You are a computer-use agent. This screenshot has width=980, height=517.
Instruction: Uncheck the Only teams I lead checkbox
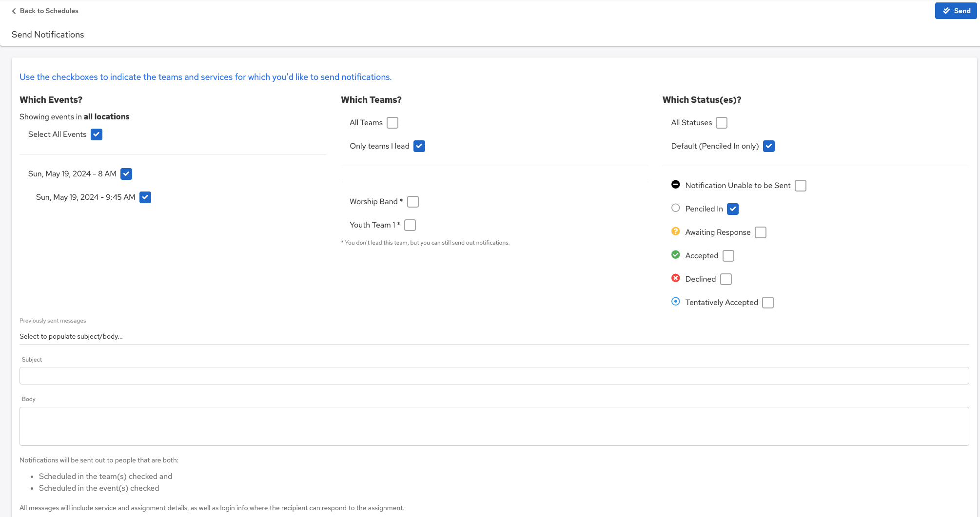(x=419, y=146)
